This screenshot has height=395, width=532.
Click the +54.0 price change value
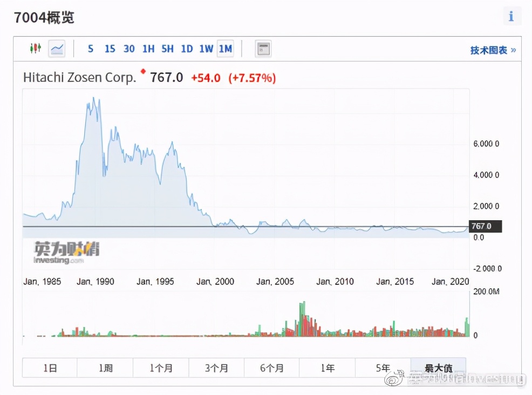click(x=206, y=78)
